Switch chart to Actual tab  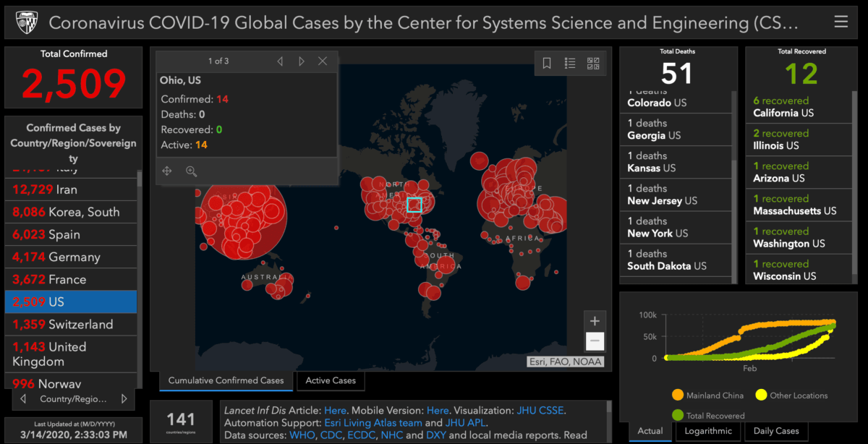pos(650,431)
